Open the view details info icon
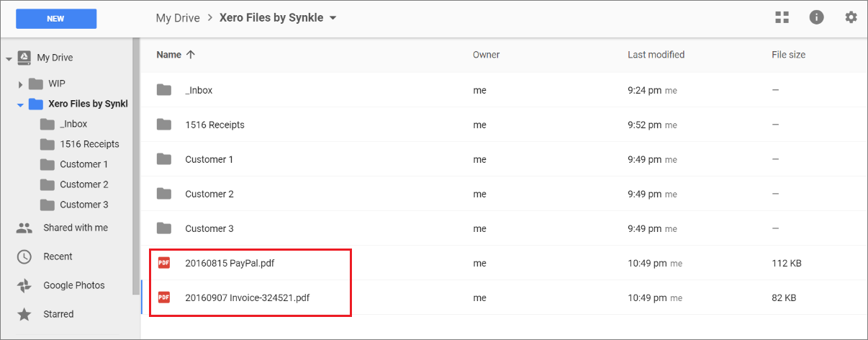 click(816, 17)
